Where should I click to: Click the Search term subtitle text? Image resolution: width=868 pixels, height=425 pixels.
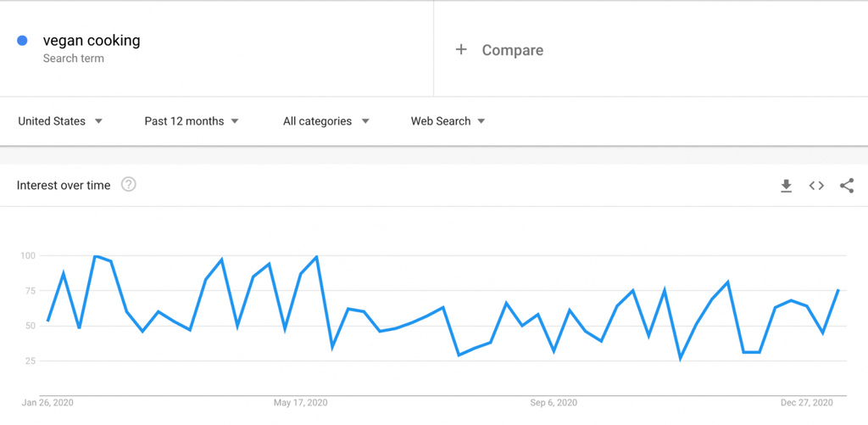(x=74, y=59)
